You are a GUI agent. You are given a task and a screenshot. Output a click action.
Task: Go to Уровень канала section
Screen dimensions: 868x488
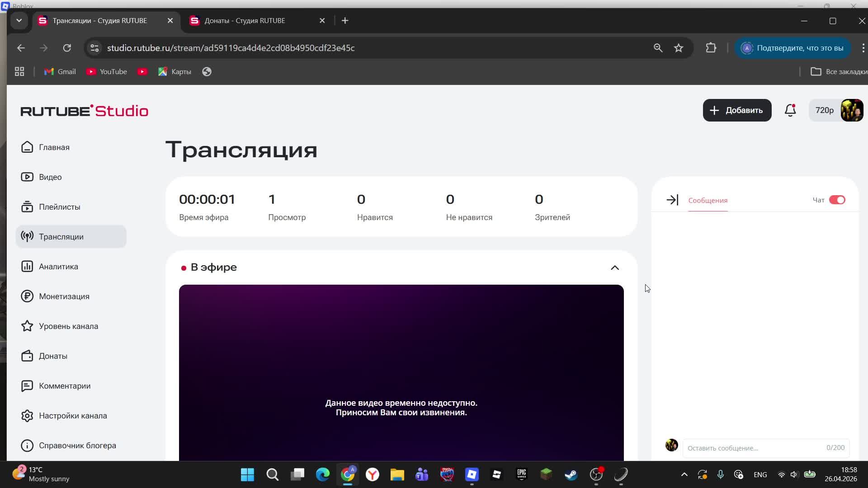68,326
